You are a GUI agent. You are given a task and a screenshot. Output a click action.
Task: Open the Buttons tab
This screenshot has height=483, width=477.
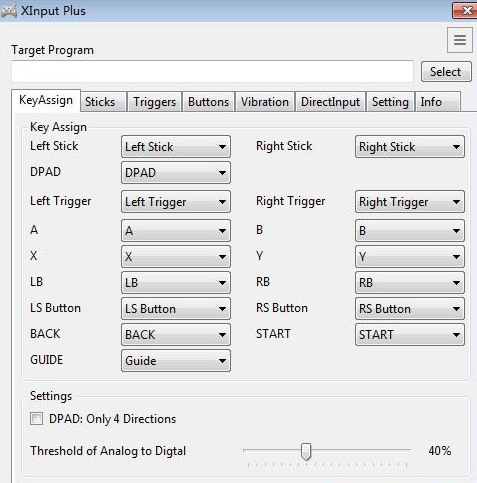click(208, 102)
